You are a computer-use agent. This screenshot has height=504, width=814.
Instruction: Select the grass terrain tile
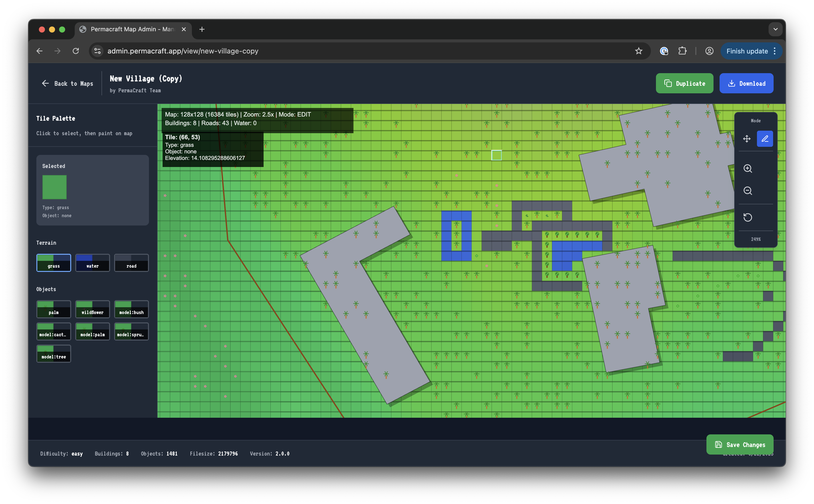(x=54, y=263)
